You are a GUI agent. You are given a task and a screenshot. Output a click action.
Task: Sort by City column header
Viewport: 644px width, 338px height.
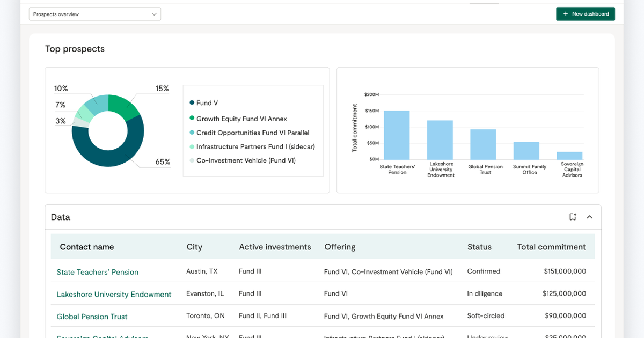194,247
